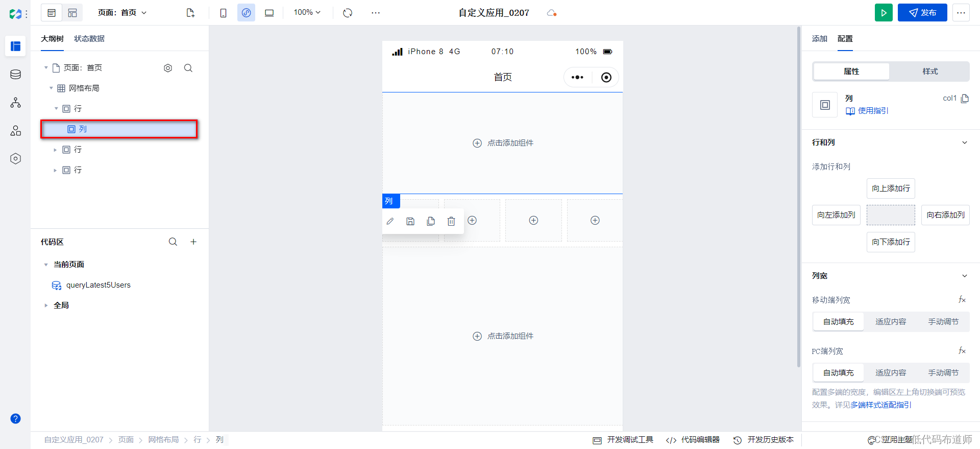Delete column with the trash icon
The width and height of the screenshot is (980, 449).
(451, 221)
